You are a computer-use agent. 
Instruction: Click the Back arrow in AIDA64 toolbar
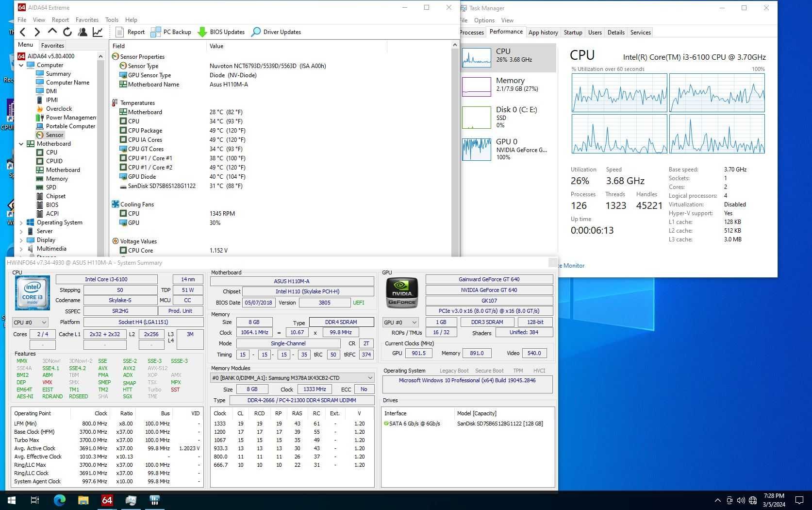(23, 32)
